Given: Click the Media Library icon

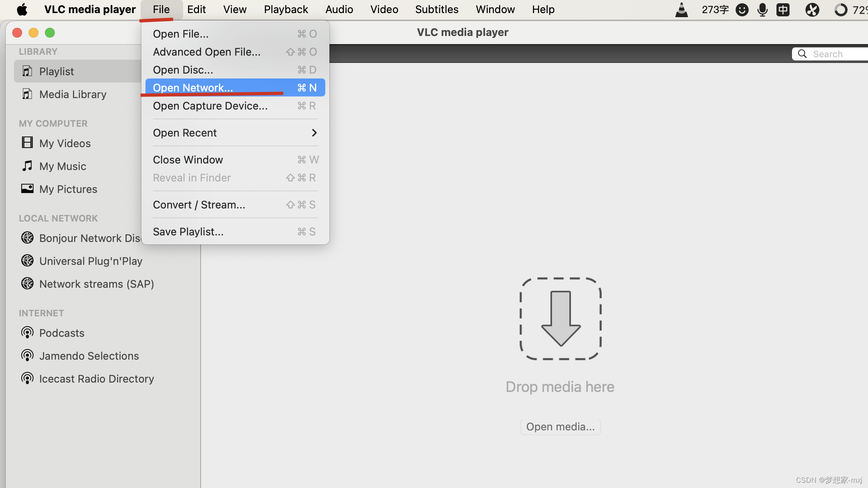Looking at the screenshot, I should pyautogui.click(x=27, y=94).
